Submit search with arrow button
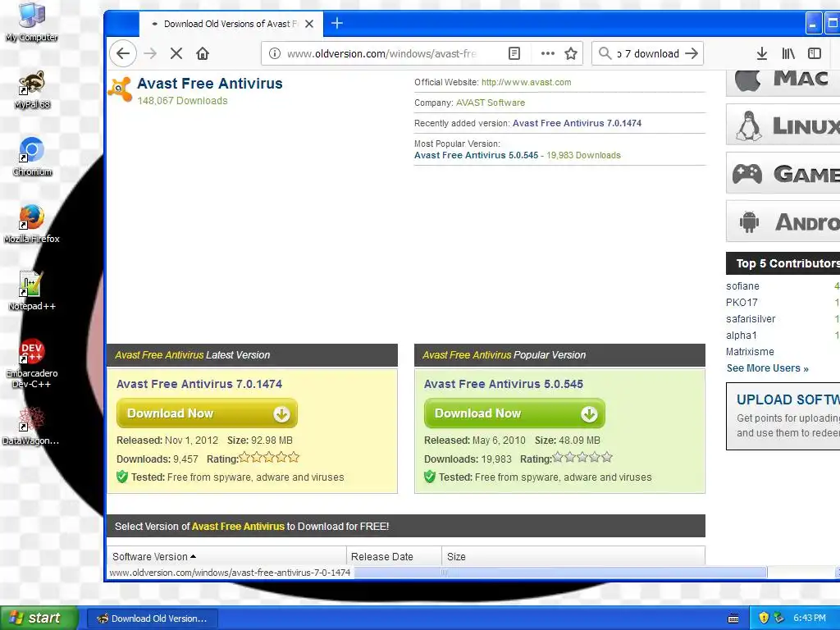 [x=692, y=53]
